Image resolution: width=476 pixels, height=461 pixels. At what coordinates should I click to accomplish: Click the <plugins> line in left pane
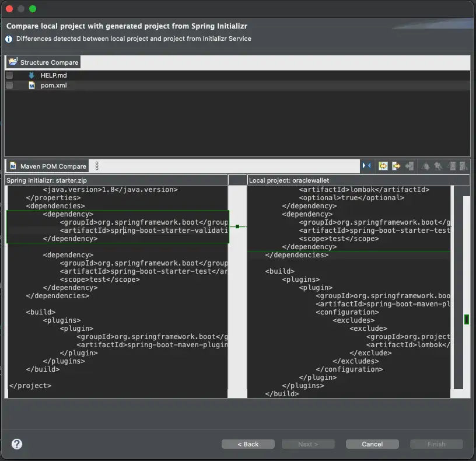pos(62,320)
